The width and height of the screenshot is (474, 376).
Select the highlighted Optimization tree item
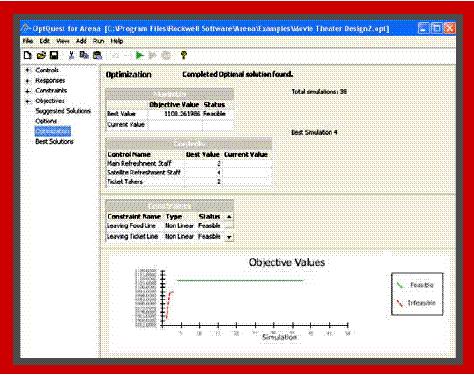click(x=53, y=131)
